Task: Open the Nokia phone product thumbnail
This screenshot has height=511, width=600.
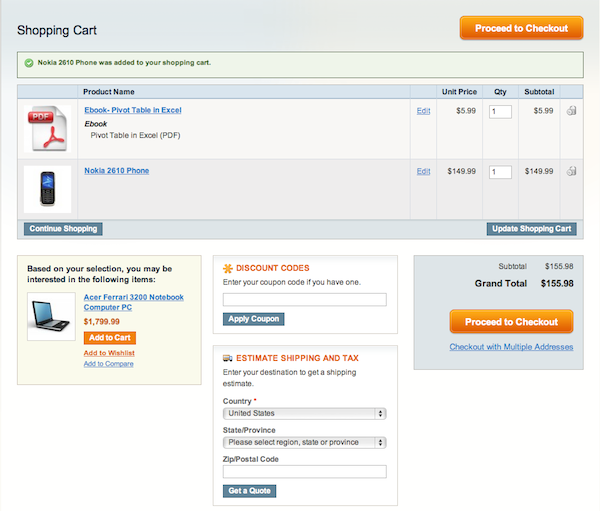Action: 47,189
